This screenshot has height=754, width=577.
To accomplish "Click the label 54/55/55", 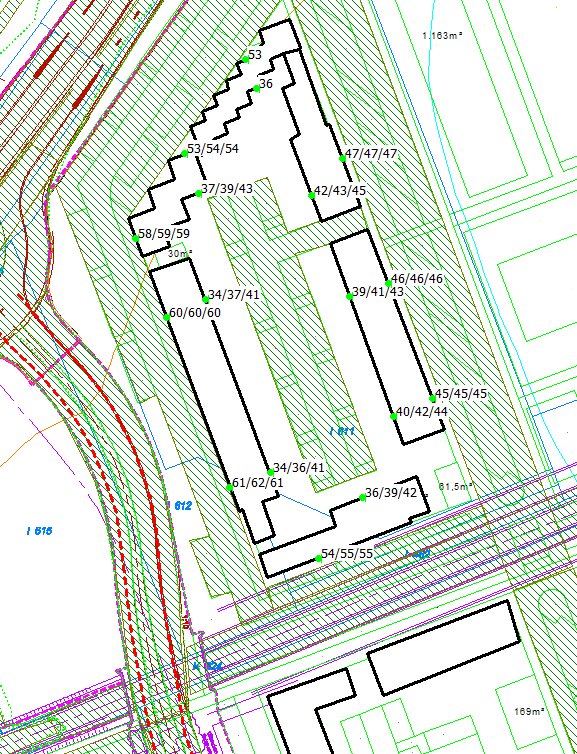I will (347, 554).
